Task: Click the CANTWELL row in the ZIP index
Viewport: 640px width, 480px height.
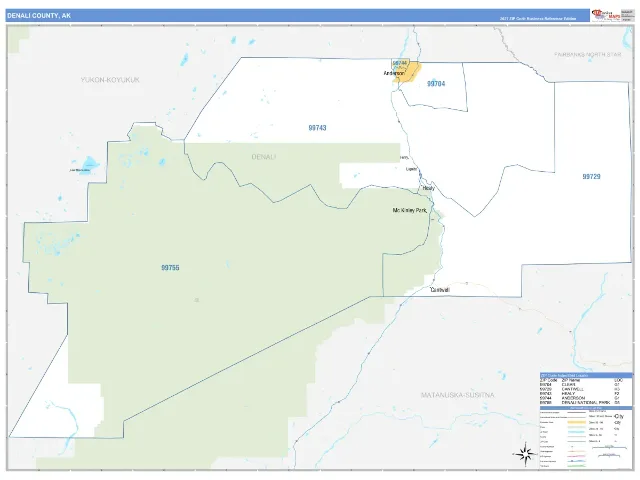Action: click(x=581, y=389)
